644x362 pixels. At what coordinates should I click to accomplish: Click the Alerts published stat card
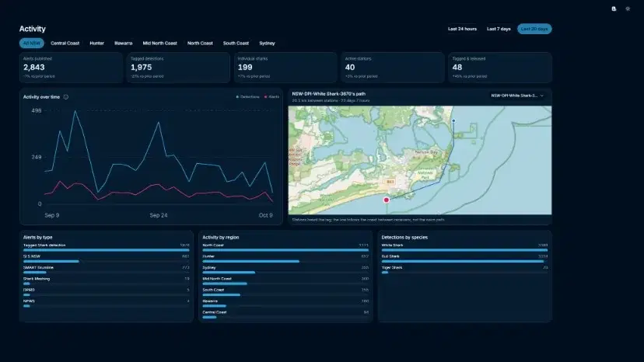point(71,68)
